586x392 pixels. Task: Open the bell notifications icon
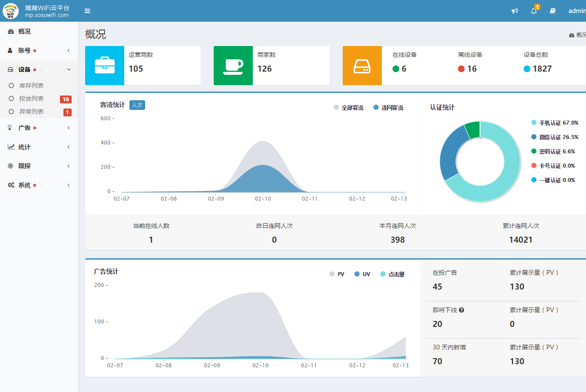coord(534,11)
